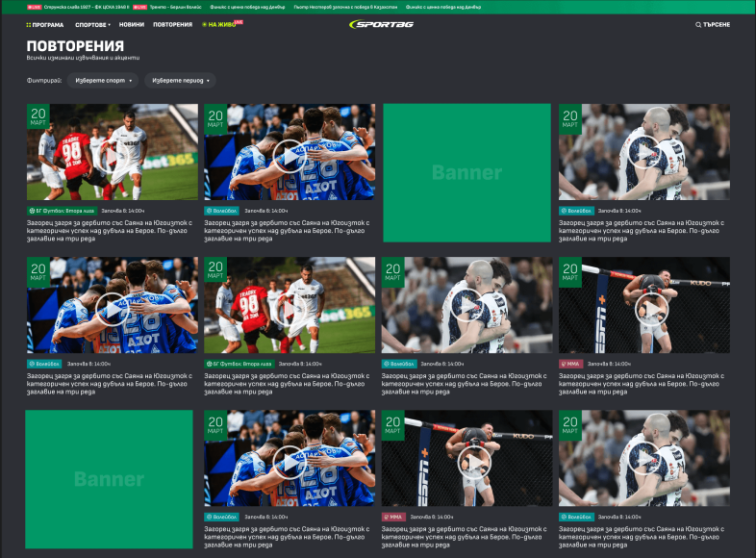Open Волейбол tag under top-row white-jersey card
The height and width of the screenshot is (558, 756).
(576, 211)
